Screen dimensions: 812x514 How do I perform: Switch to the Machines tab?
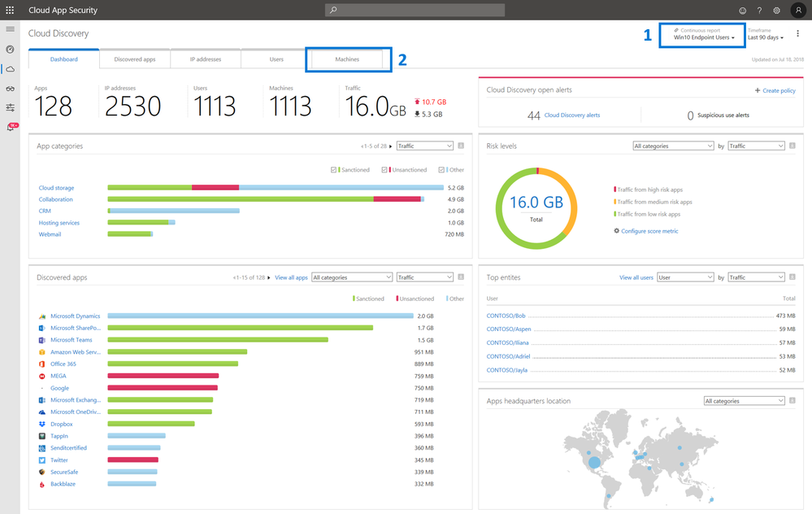pyautogui.click(x=347, y=59)
